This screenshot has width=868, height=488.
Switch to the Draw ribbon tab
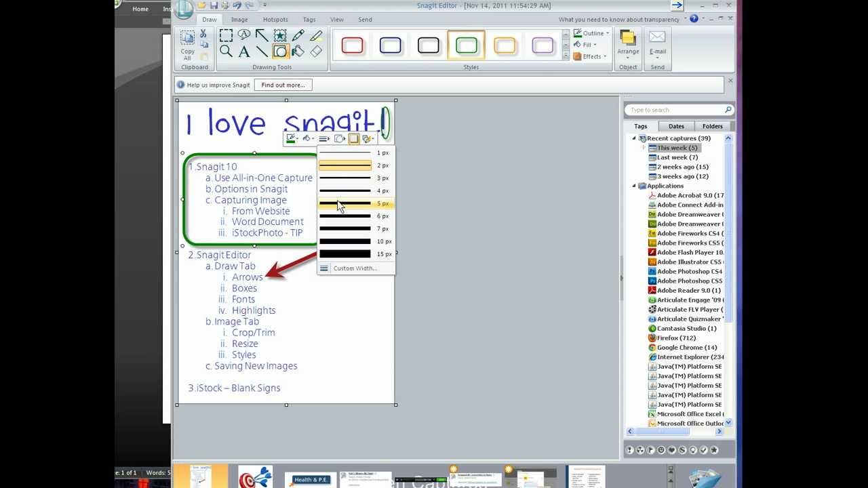click(210, 20)
